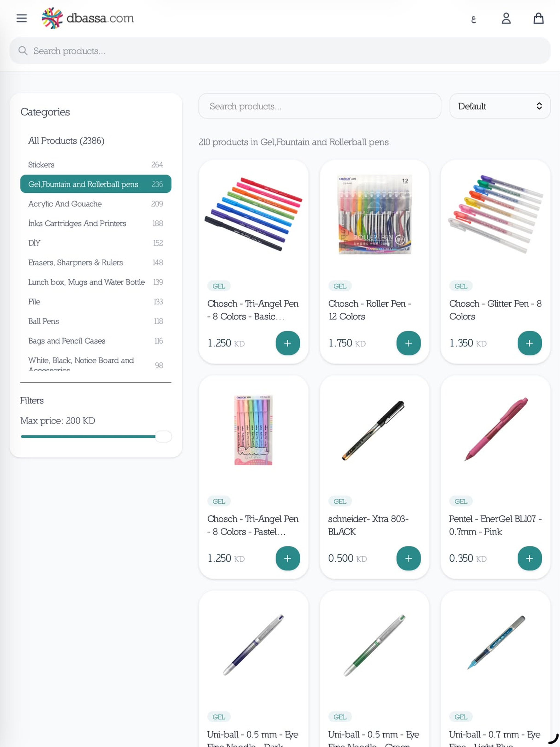This screenshot has height=747, width=560.
Task: Select the Stickers category
Action: pos(96,164)
